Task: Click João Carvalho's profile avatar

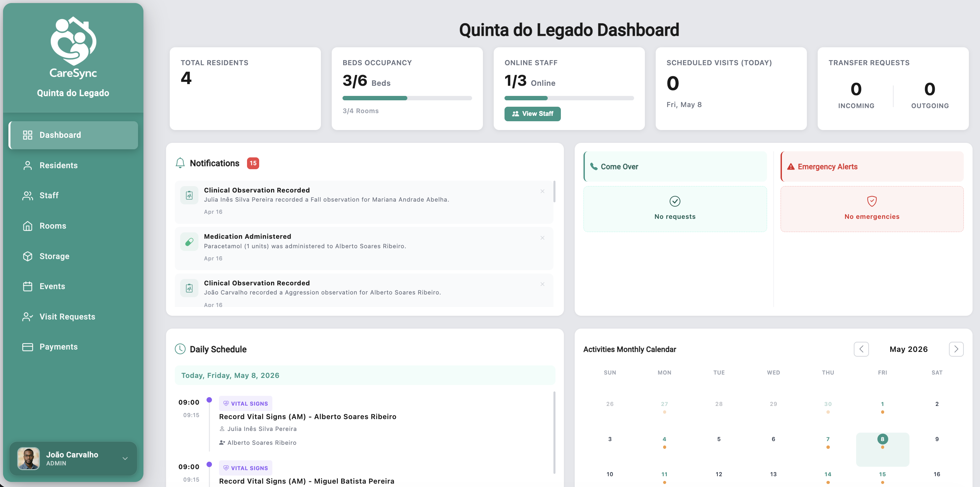Action: pos(29,458)
